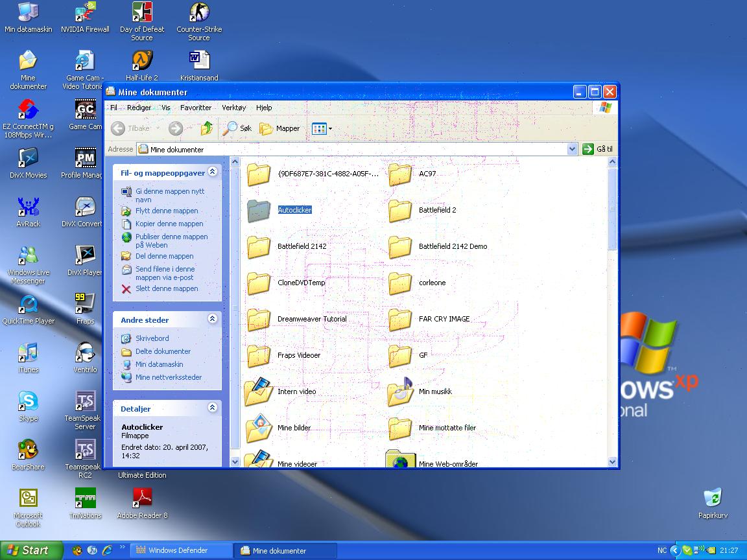Select the Min musikk folder icon
This screenshot has height=560, width=747.
pyautogui.click(x=400, y=391)
